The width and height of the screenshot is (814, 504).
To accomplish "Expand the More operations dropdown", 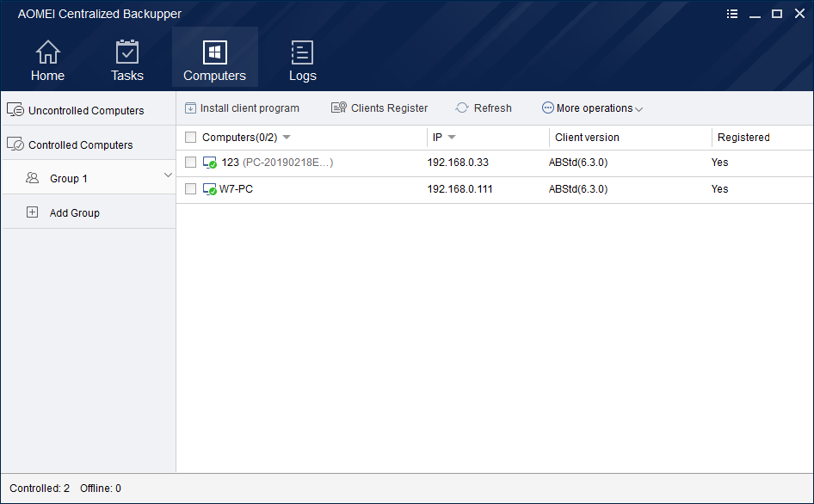I will point(592,108).
